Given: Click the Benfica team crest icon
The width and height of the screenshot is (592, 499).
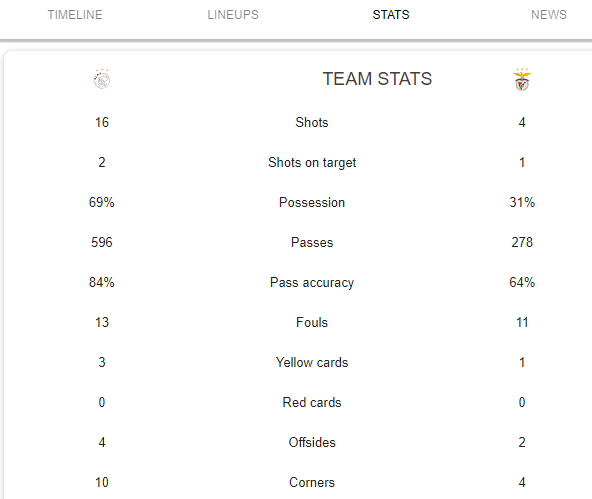Looking at the screenshot, I should [522, 79].
